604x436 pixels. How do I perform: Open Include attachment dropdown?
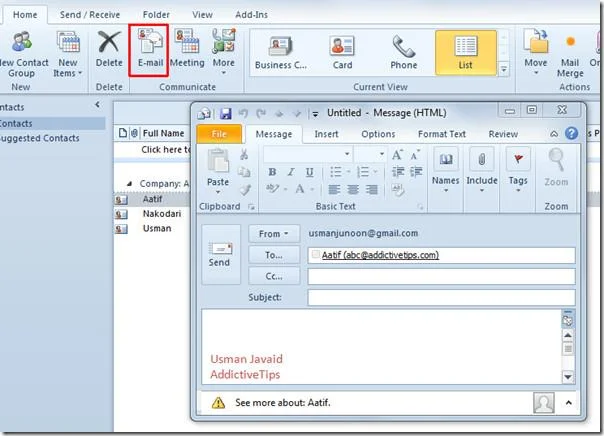482,170
